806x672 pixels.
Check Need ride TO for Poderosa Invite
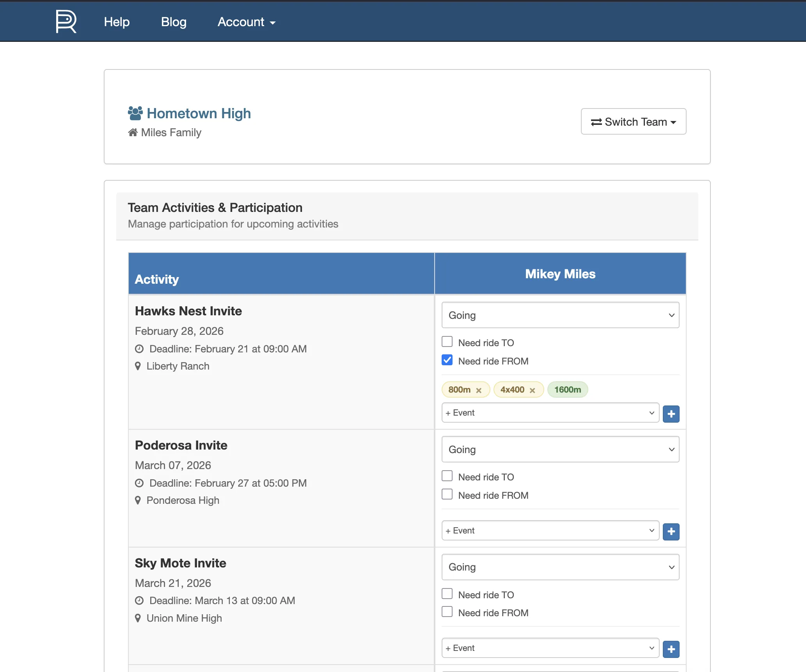[x=447, y=476]
